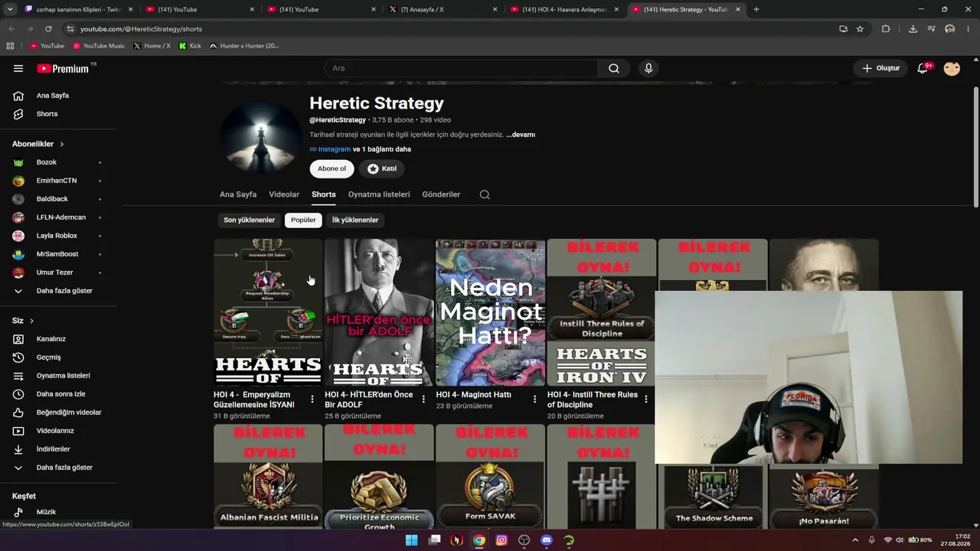Start voice search with the microphone icon
Screen dimensions: 980x551
pos(648,68)
